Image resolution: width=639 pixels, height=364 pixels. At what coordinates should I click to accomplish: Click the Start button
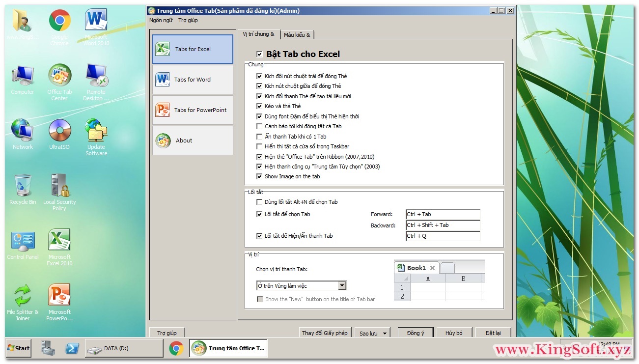[18, 348]
